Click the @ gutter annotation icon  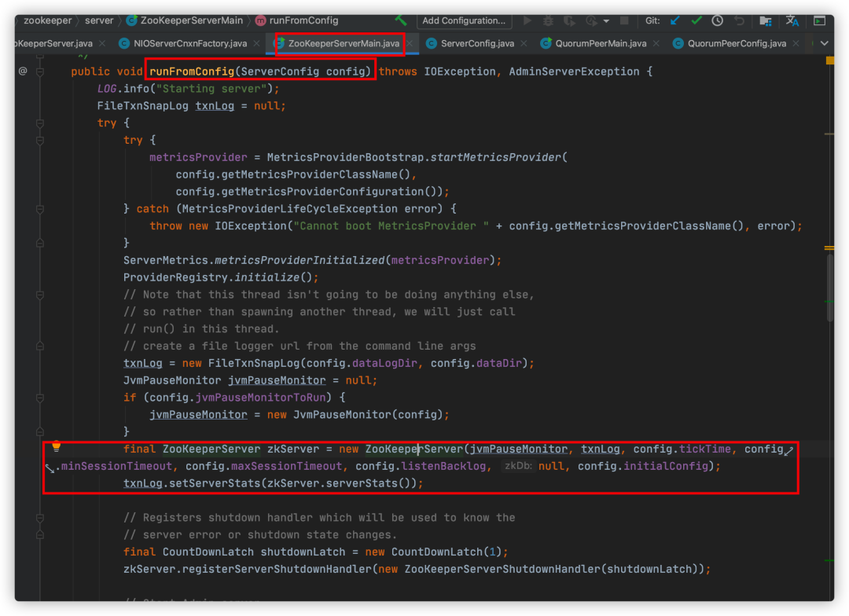click(x=23, y=71)
